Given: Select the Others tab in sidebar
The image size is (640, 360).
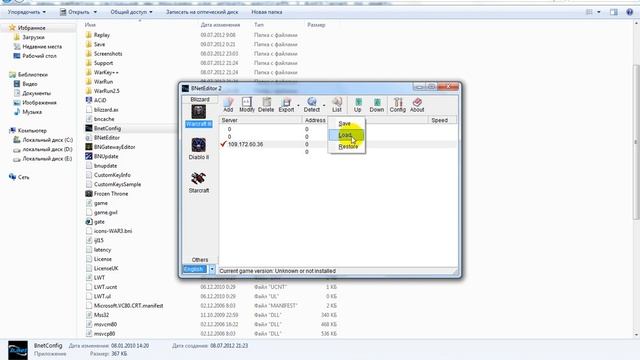Looking at the screenshot, I should pyautogui.click(x=200, y=260).
